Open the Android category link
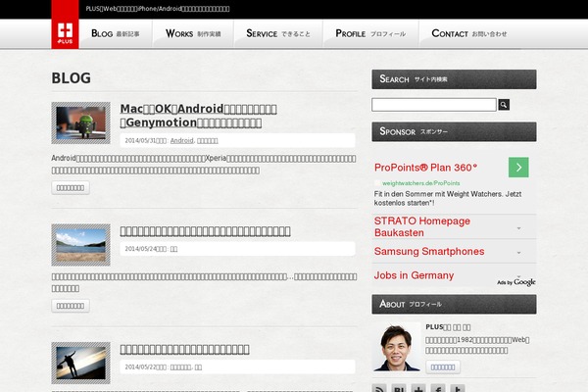The width and height of the screenshot is (588, 392). pyautogui.click(x=182, y=141)
